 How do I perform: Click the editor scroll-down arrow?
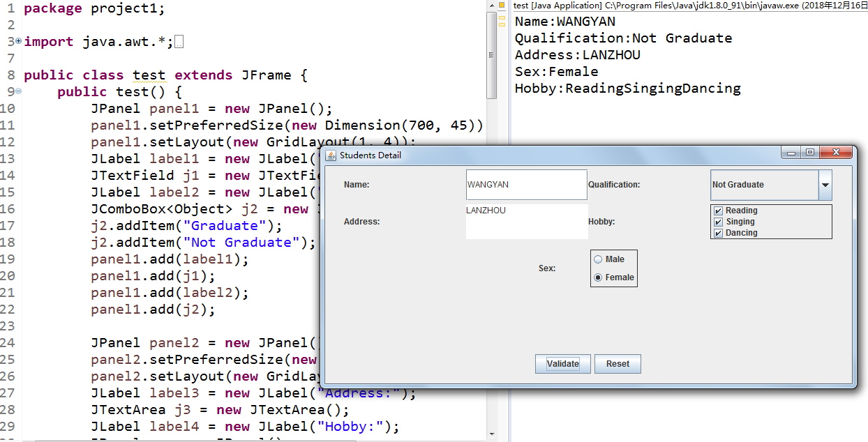[492, 434]
